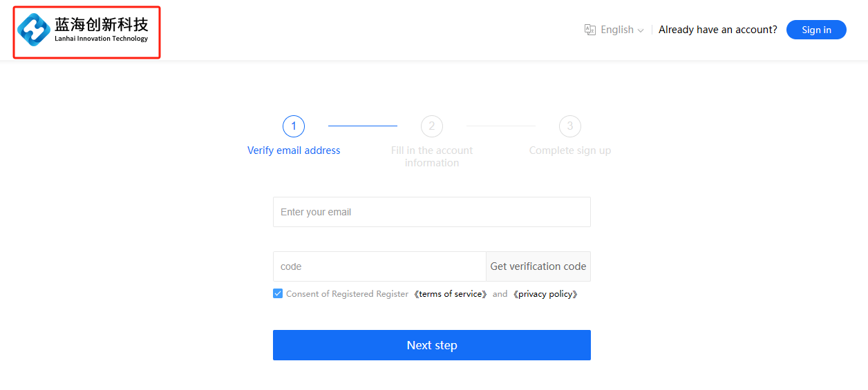This screenshot has width=868, height=390.
Task: Click the Lanhai blue hexagon logo icon
Action: pyautogui.click(x=34, y=30)
